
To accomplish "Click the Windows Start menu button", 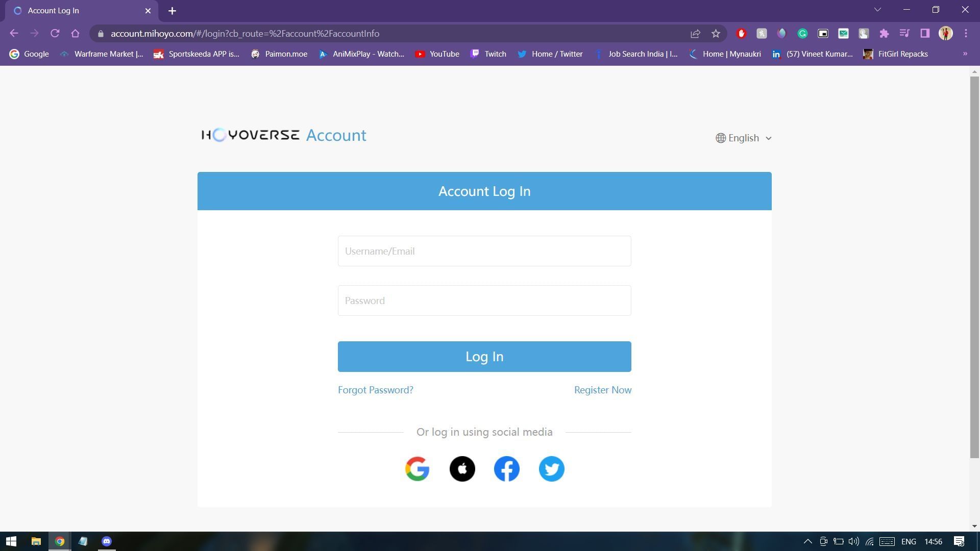I will [10, 541].
